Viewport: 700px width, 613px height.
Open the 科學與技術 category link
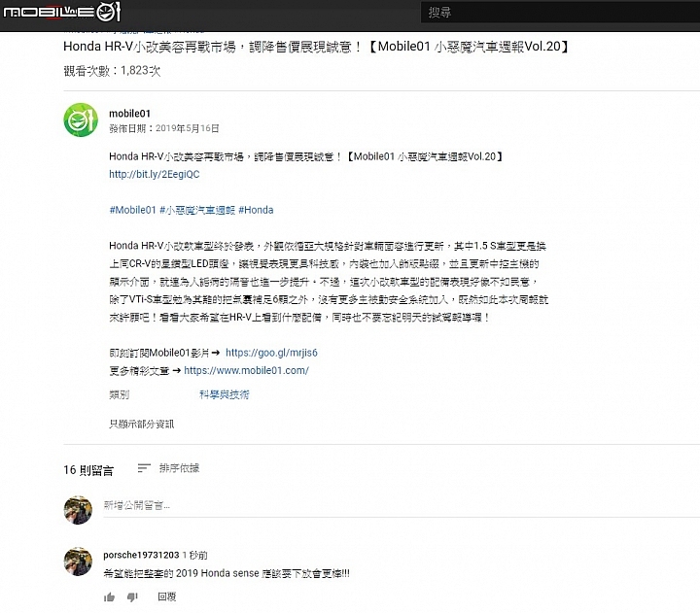tap(225, 394)
